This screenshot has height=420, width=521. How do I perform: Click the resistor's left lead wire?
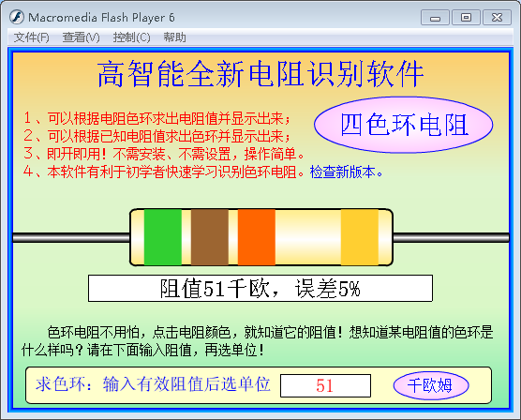[x=71, y=237]
